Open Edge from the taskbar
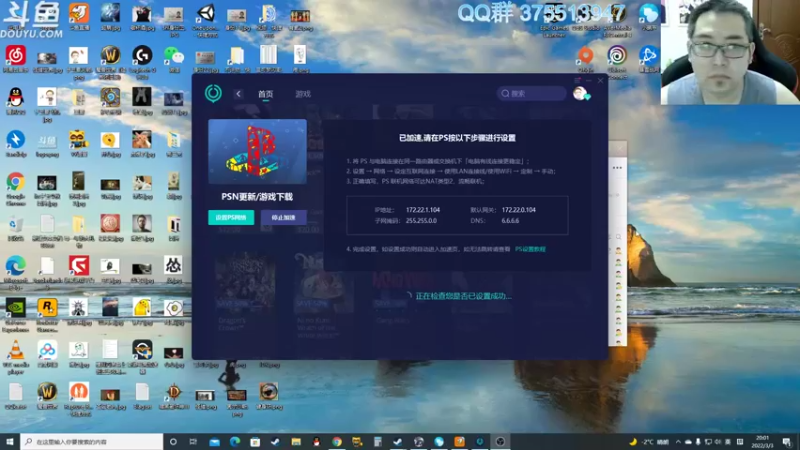This screenshot has height=450, width=800. pyautogui.click(x=235, y=441)
